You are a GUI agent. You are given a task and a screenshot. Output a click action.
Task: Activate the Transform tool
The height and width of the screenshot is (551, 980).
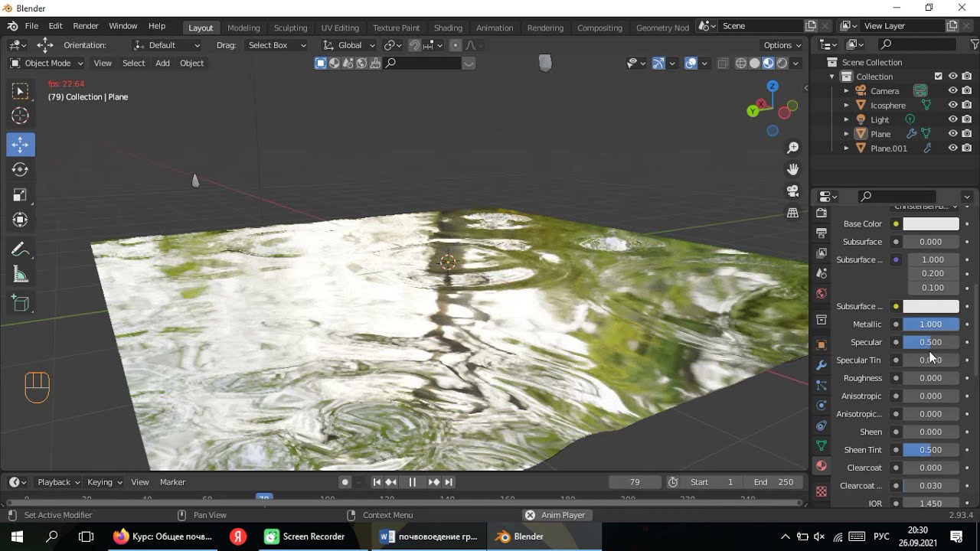pos(21,220)
